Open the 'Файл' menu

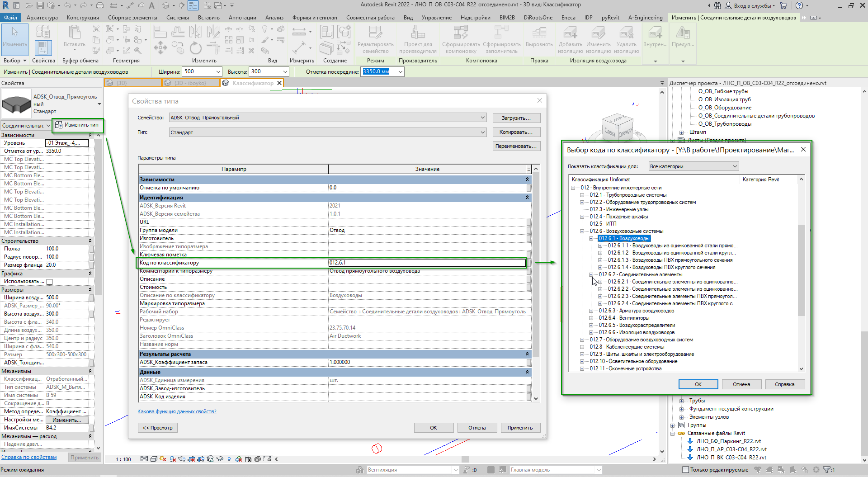[x=10, y=18]
